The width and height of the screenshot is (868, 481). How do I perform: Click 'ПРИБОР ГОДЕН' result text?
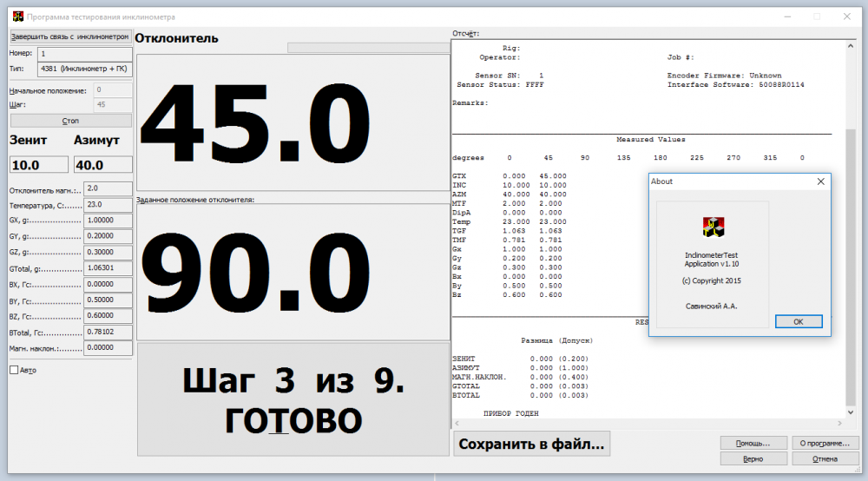coord(511,413)
